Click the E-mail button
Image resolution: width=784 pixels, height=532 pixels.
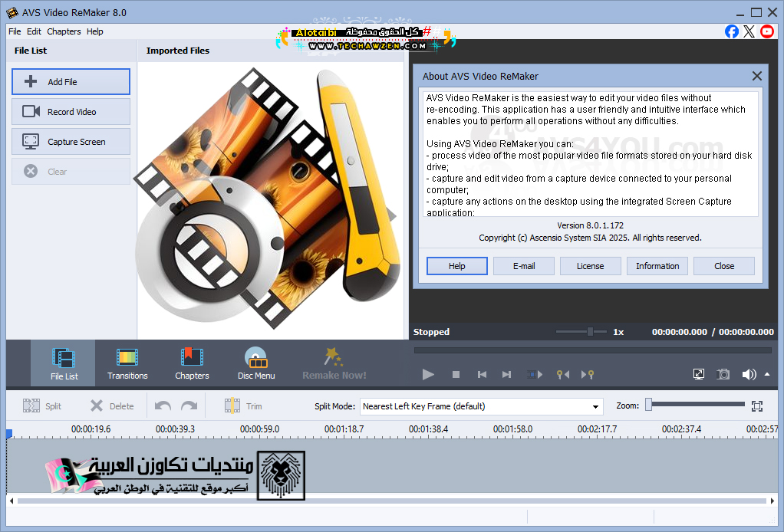(523, 266)
